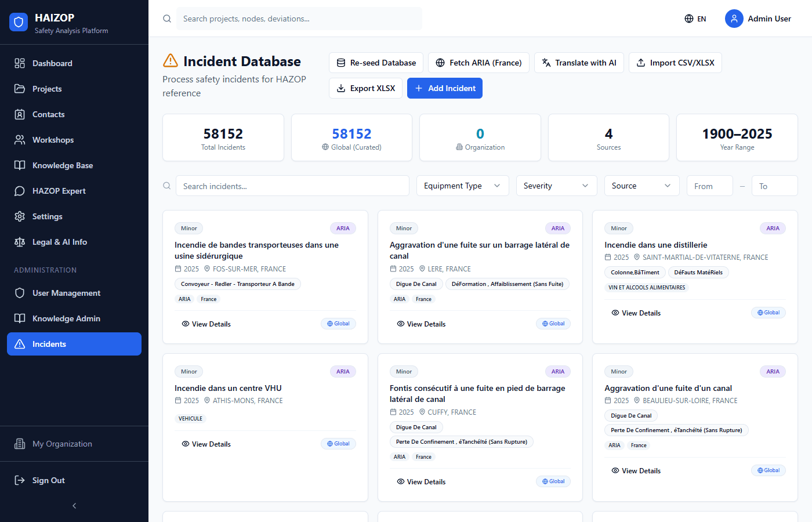Click the HAZOP Expert chat icon

click(20, 191)
